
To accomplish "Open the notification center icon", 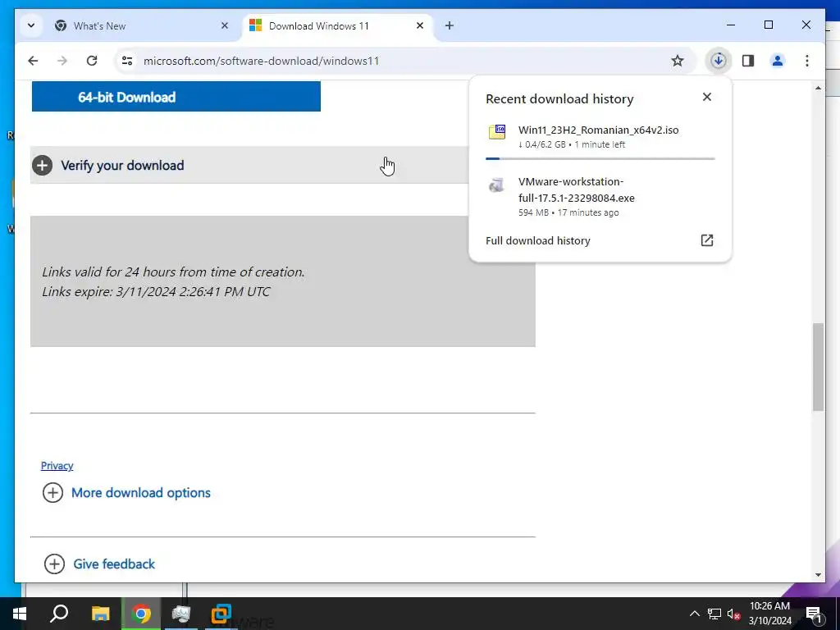I will 813,614.
